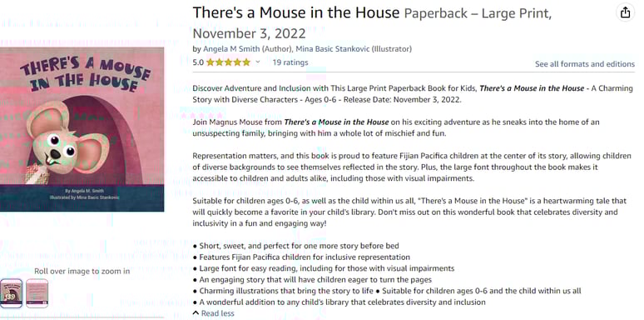Image resolution: width=644 pixels, height=320 pixels.
Task: Click the share icon at top right
Action: [625, 13]
